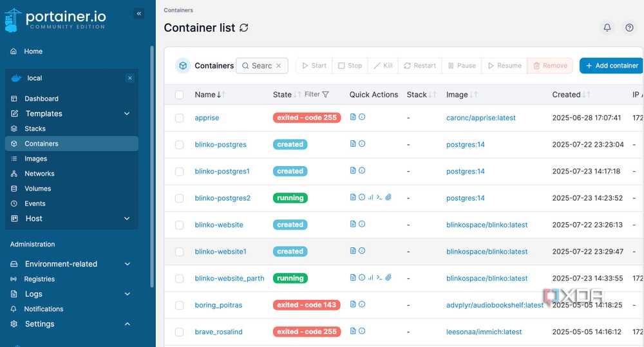Open inspect icon for apprise
644x347 pixels.
click(x=362, y=117)
